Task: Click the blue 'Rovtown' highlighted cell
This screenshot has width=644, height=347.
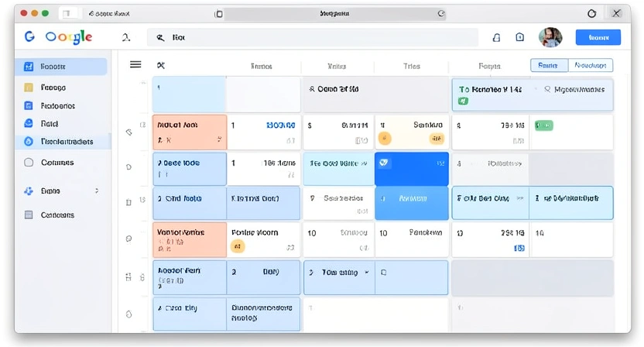Action: tap(412, 203)
